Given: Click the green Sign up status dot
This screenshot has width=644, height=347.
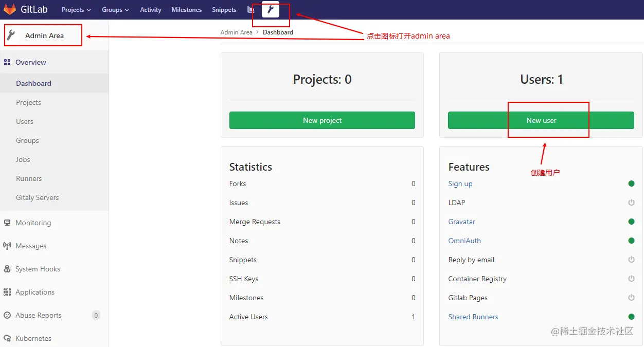Looking at the screenshot, I should point(631,184).
